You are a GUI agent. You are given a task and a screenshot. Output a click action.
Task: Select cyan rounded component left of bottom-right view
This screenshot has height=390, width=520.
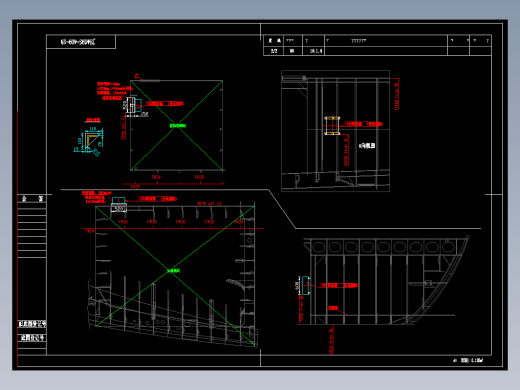click(305, 286)
